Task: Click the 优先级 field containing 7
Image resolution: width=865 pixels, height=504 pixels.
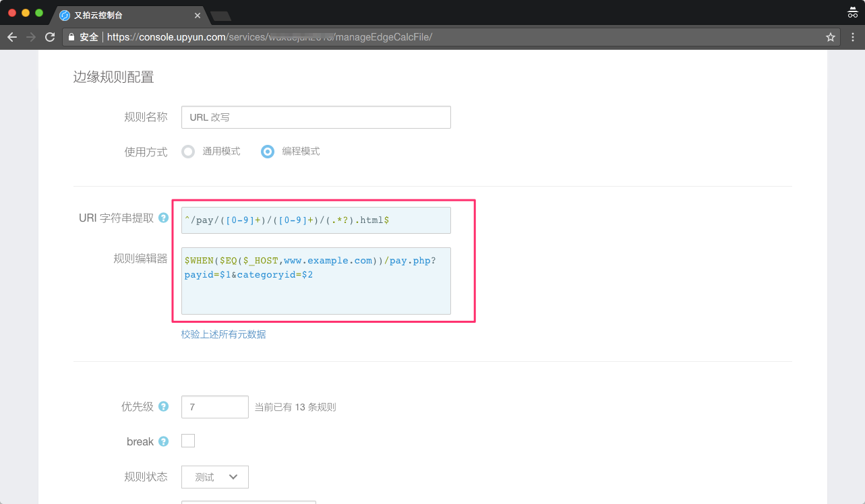Action: (214, 407)
